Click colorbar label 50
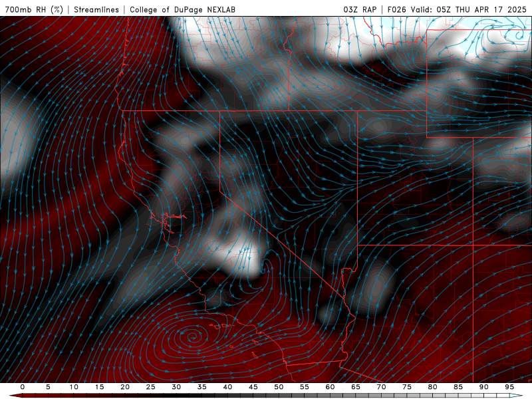The width and height of the screenshot is (532, 399). pyautogui.click(x=279, y=387)
